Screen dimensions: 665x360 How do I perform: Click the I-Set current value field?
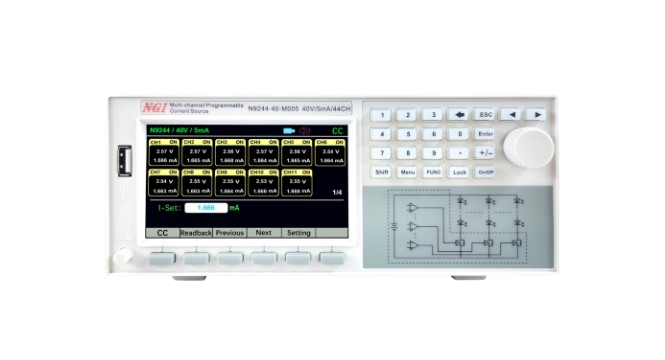(206, 208)
